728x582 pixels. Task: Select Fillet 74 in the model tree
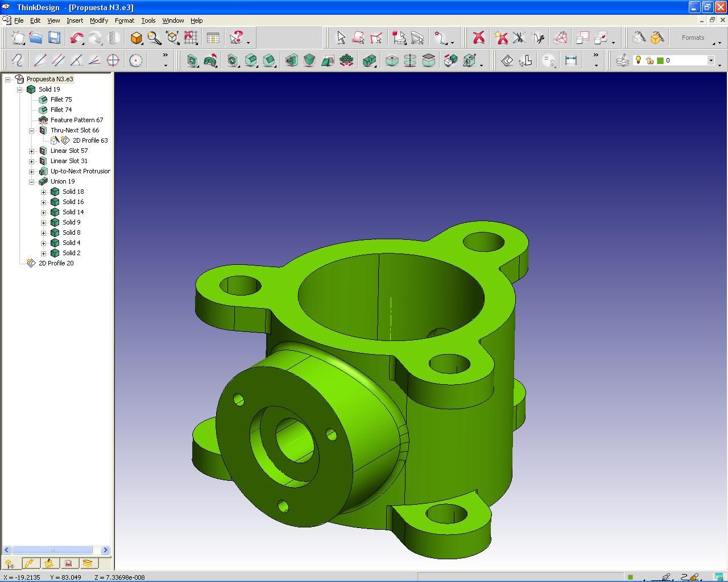click(61, 110)
